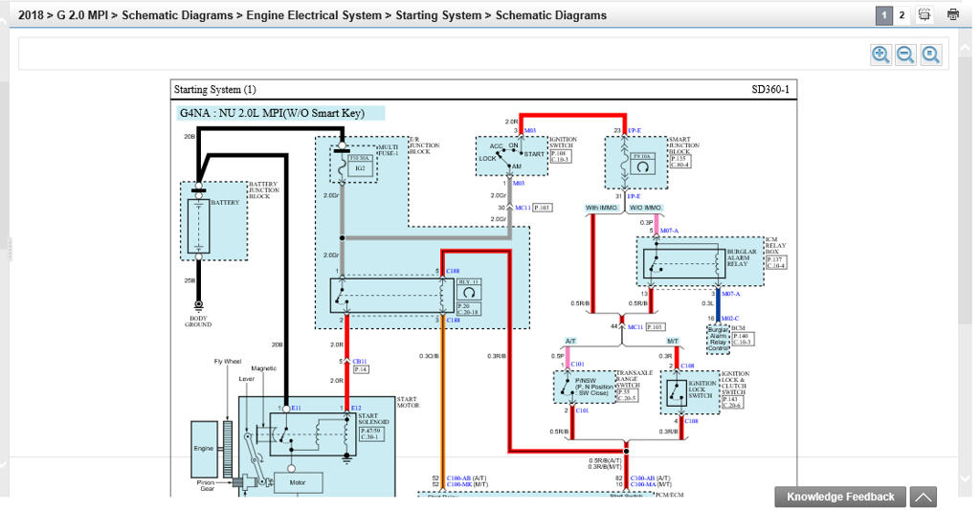Screen dimensions: 980x511
Task: Select schematic page 1
Action: pos(883,15)
